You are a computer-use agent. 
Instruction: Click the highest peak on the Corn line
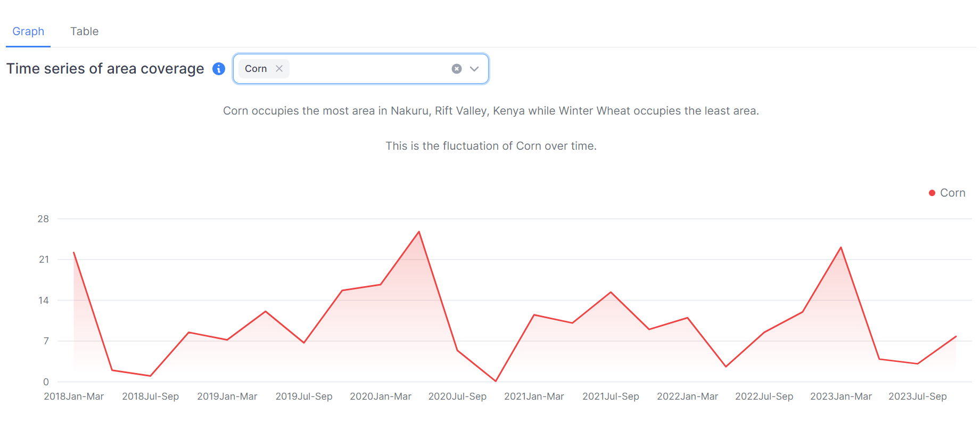419,232
